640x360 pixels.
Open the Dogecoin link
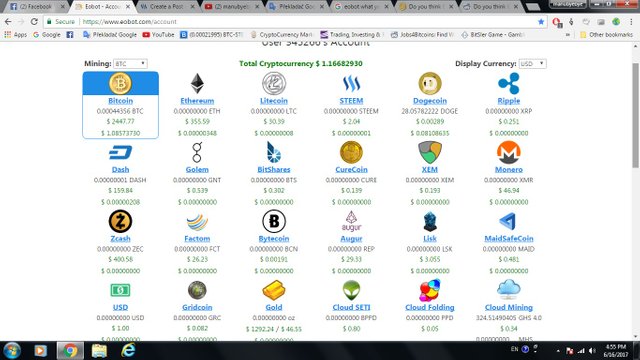(x=430, y=101)
